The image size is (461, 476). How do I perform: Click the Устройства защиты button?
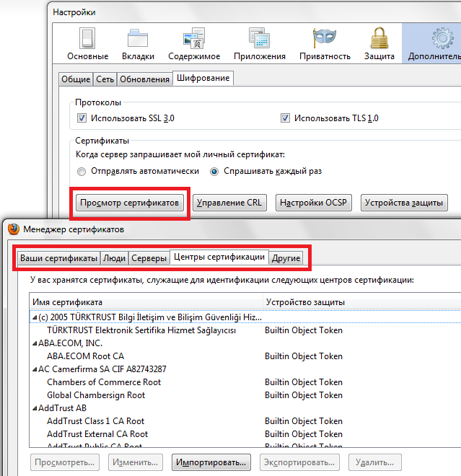point(404,203)
